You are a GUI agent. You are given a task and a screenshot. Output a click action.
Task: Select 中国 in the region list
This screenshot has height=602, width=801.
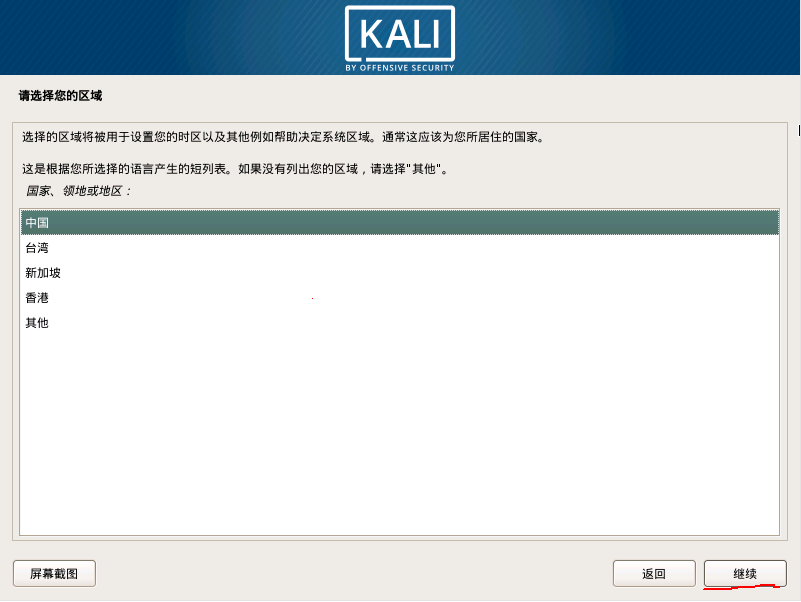coord(399,223)
